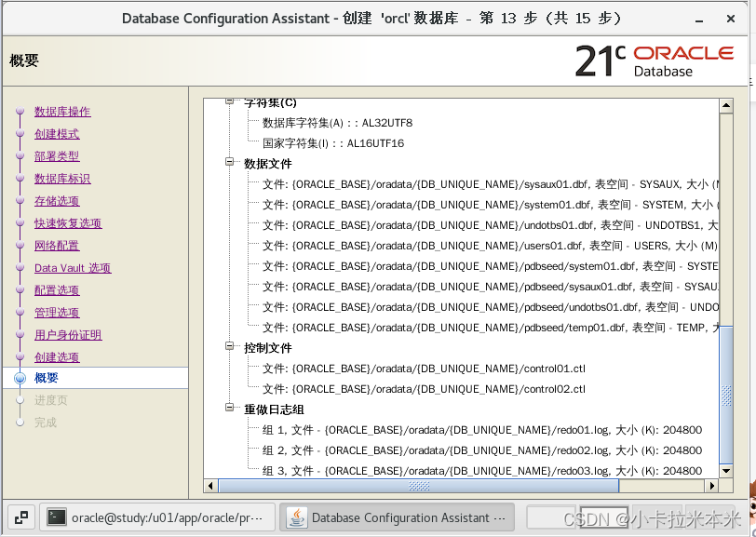
Task: Select the step indicator beside 概要
Action: click(x=20, y=379)
